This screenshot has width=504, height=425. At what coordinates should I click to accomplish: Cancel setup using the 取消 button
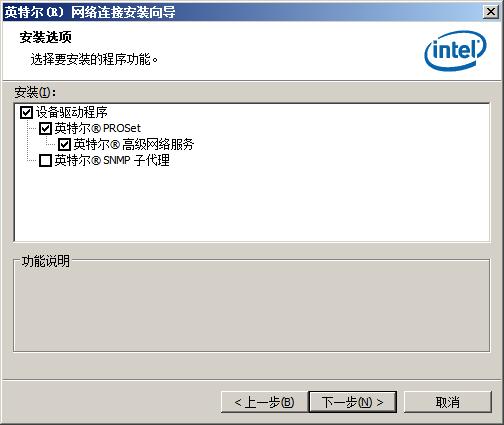click(x=448, y=402)
